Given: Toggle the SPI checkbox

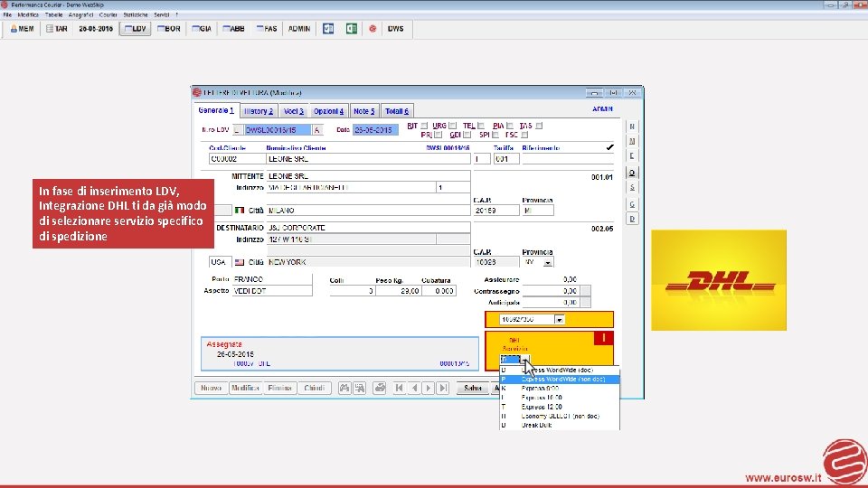Looking at the screenshot, I should coord(495,135).
